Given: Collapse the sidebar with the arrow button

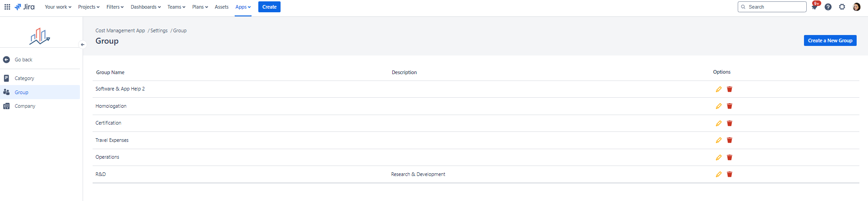Looking at the screenshot, I should coord(83,45).
